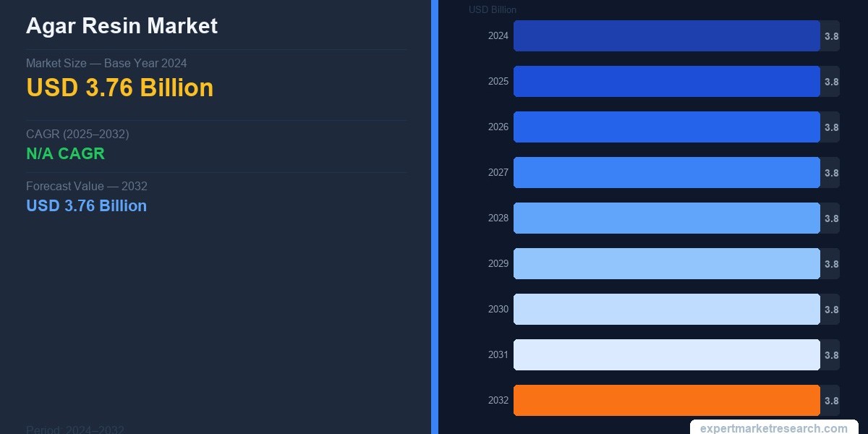Click the CAGR (2025–2032) label
868x434 pixels.
[77, 134]
